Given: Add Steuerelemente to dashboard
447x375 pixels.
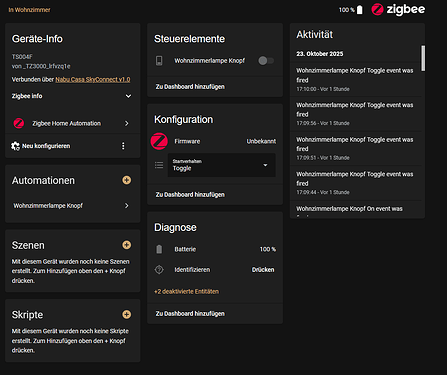Looking at the screenshot, I should (x=190, y=87).
